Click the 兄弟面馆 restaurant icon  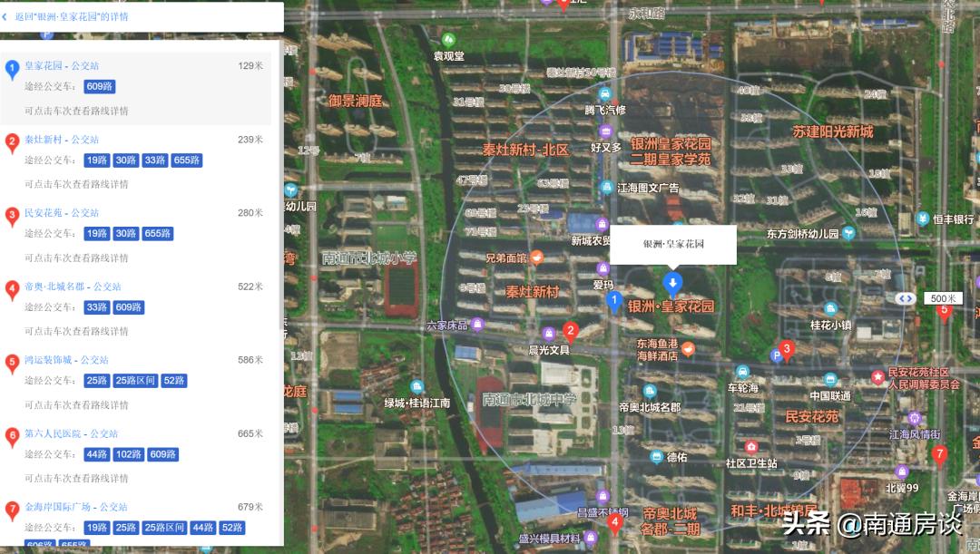pos(536,257)
